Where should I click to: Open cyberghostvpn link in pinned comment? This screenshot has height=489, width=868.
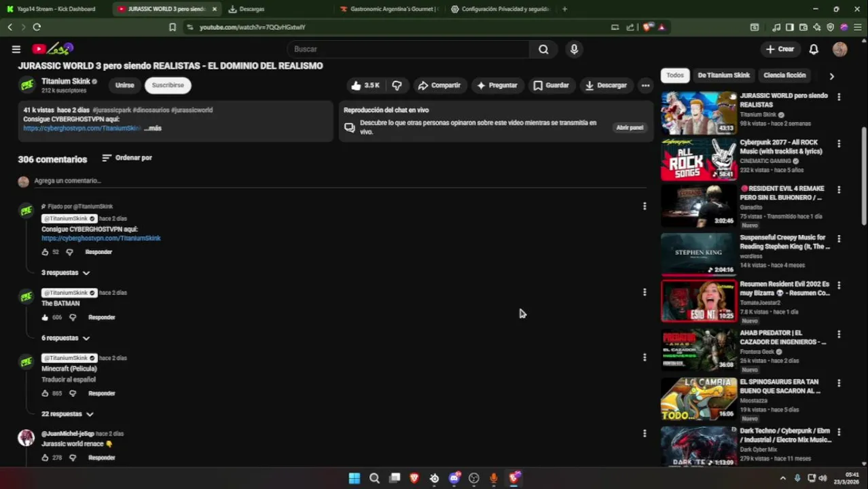(x=101, y=238)
